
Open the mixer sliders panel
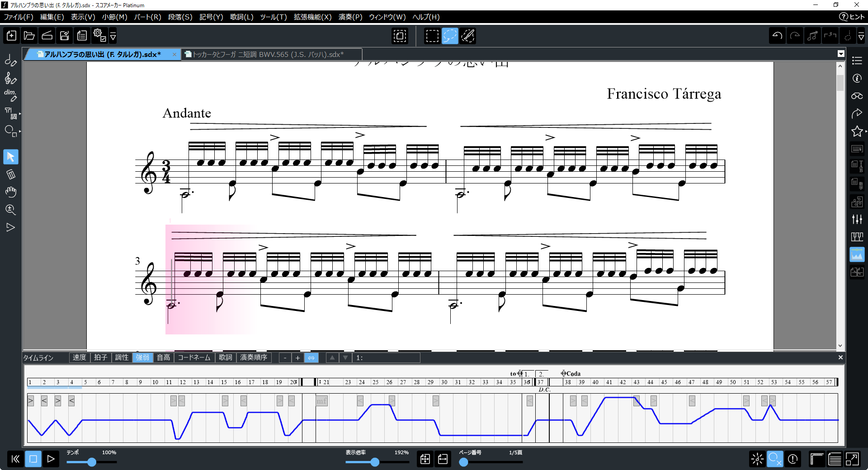[857, 219]
